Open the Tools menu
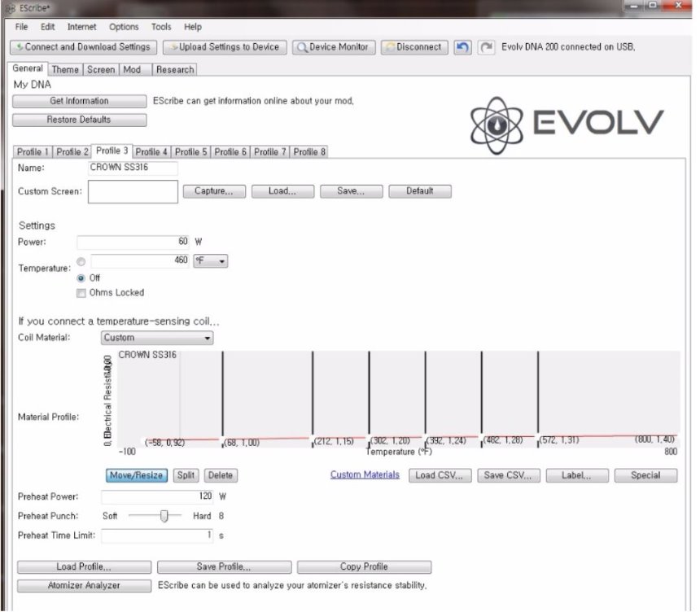Image resolution: width=700 pixels, height=612 pixels. coord(161,27)
